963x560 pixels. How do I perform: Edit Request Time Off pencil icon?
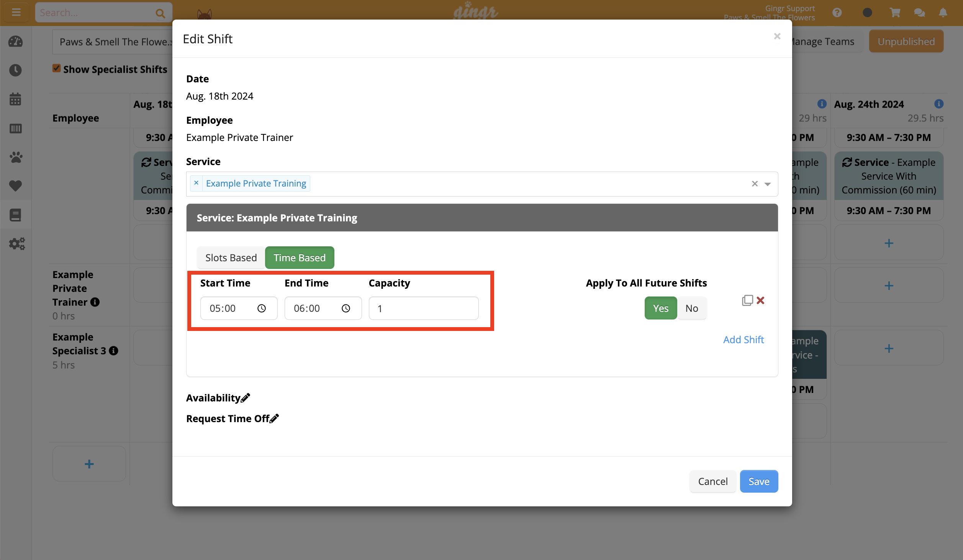tap(274, 419)
